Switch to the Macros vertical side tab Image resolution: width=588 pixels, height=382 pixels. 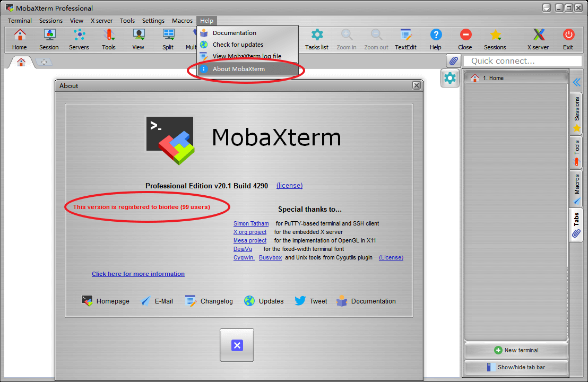click(x=577, y=189)
